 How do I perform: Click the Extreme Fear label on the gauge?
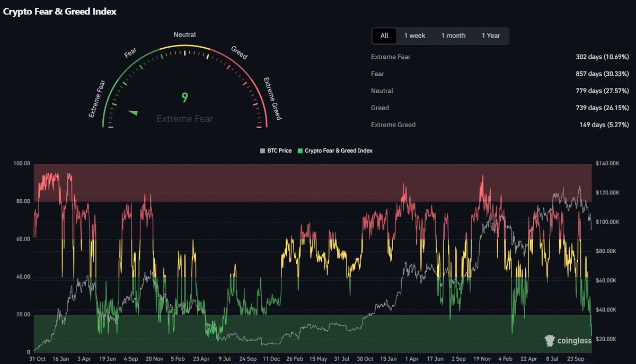tap(96, 99)
